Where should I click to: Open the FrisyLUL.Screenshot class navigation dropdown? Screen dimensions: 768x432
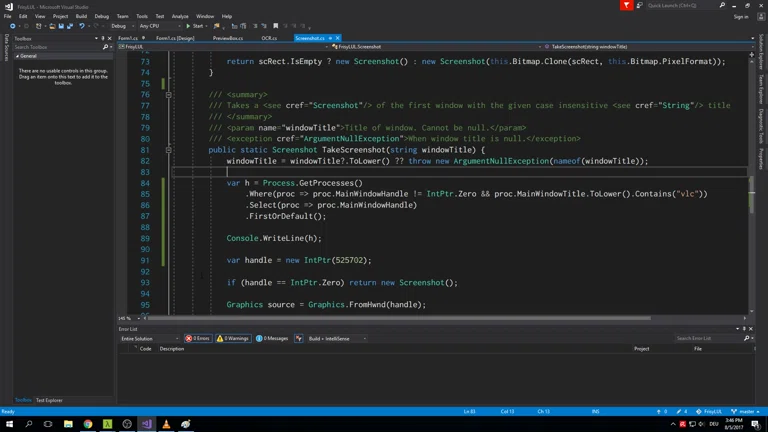click(436, 47)
